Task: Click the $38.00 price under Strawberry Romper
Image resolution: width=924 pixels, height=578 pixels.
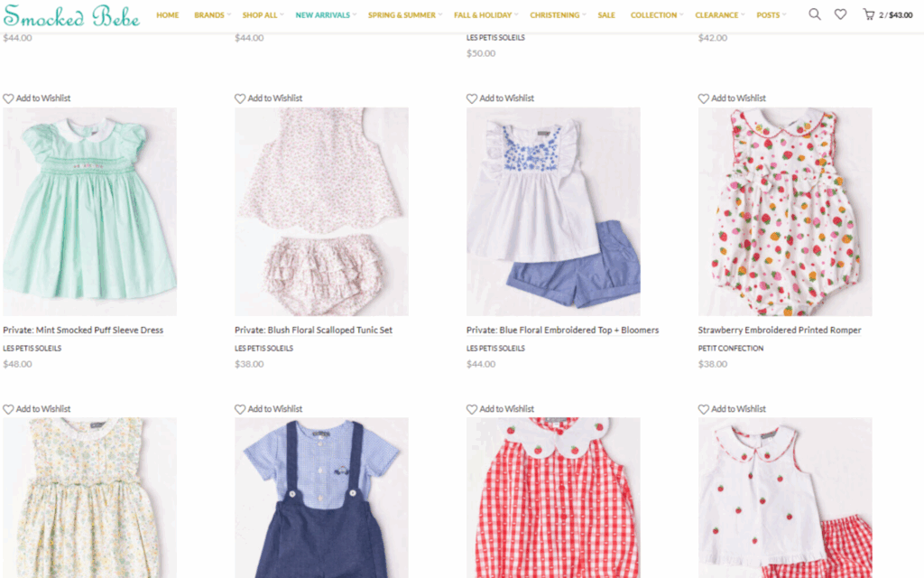Action: coord(713,365)
